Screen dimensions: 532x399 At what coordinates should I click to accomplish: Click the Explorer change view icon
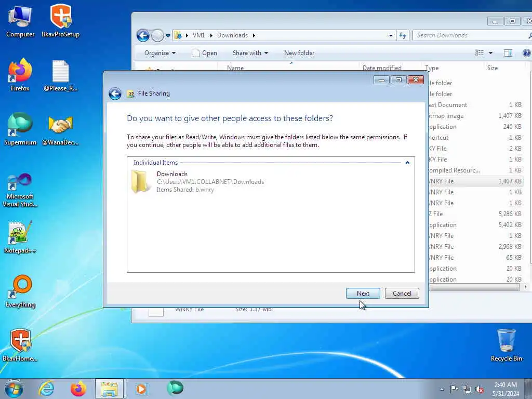pos(480,53)
